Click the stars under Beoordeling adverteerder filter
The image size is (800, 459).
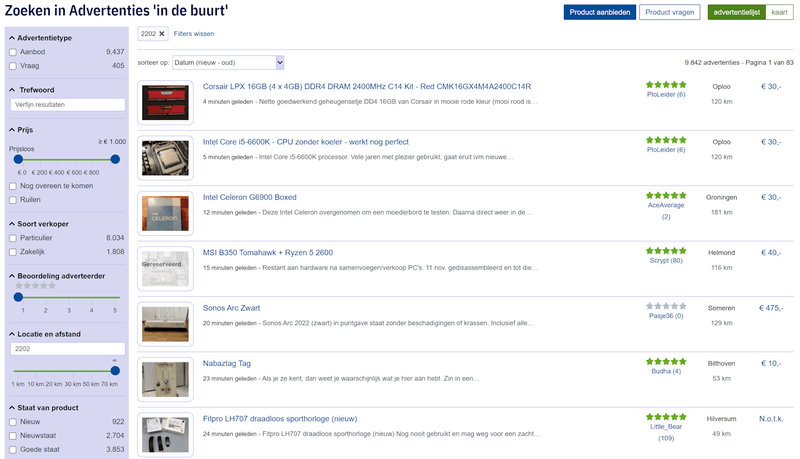tap(35, 286)
